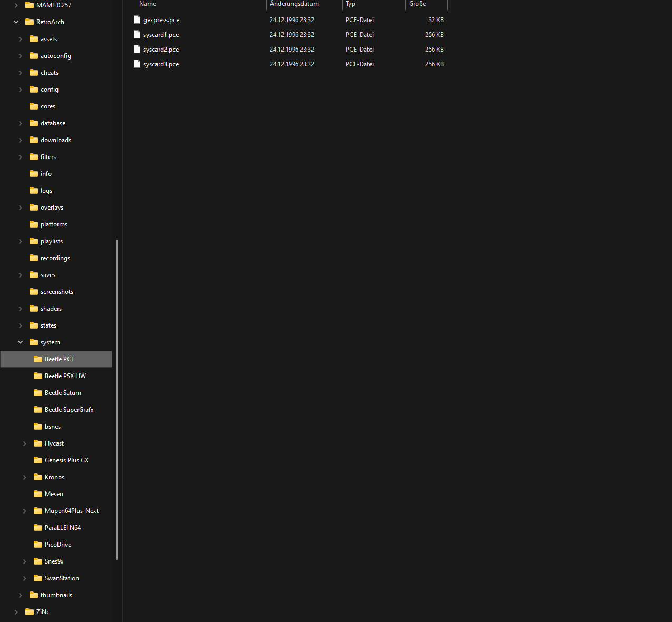Click the gexpress.pce file icon
Screen dimensions: 672x622
(137, 19)
